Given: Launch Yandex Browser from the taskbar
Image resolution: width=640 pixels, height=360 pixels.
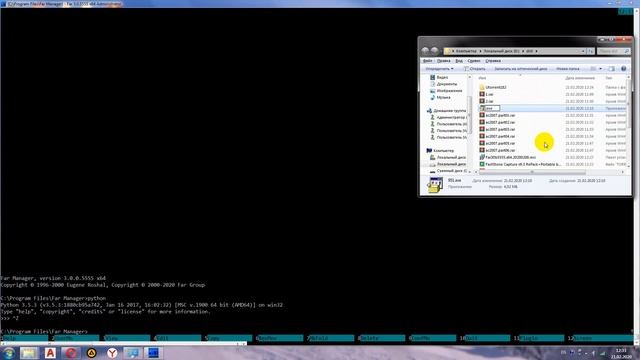Looking at the screenshot, I should (x=112, y=353).
